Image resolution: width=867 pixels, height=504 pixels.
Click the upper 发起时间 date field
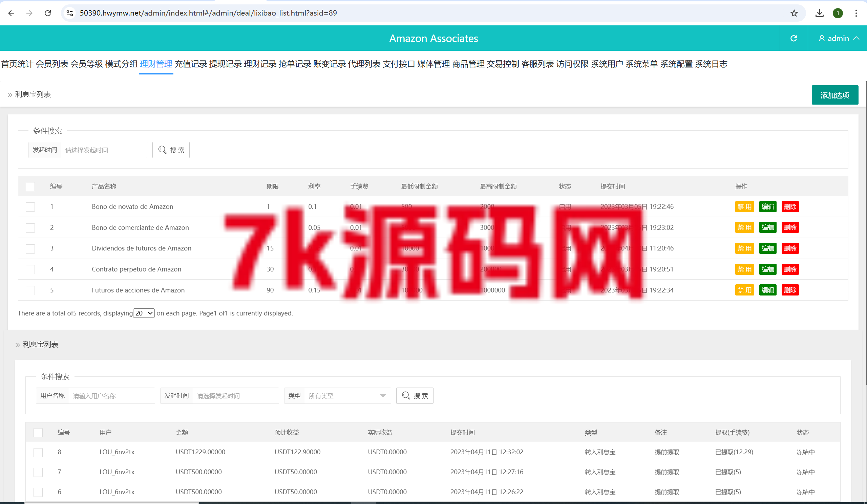104,150
